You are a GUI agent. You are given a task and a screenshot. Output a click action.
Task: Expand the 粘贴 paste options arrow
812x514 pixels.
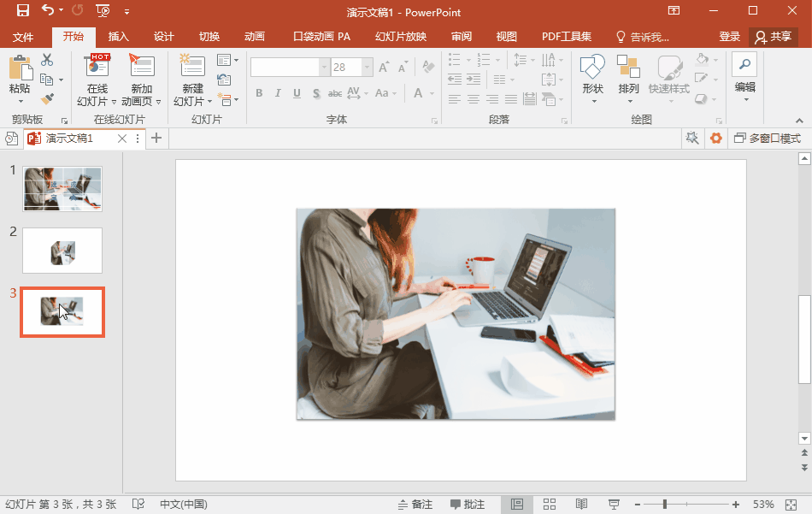pyautogui.click(x=20, y=101)
